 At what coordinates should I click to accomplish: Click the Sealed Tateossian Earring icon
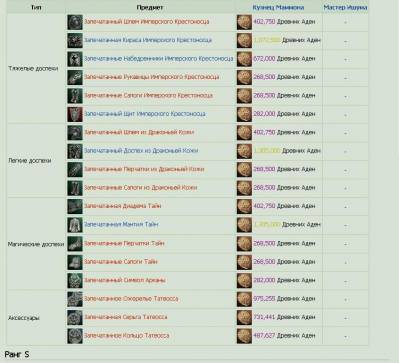click(x=75, y=318)
